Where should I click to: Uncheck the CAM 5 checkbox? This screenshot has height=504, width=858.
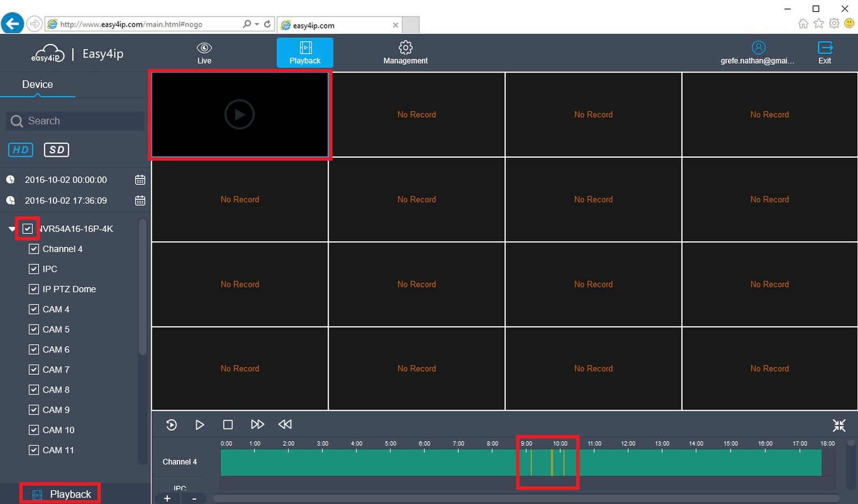[34, 329]
